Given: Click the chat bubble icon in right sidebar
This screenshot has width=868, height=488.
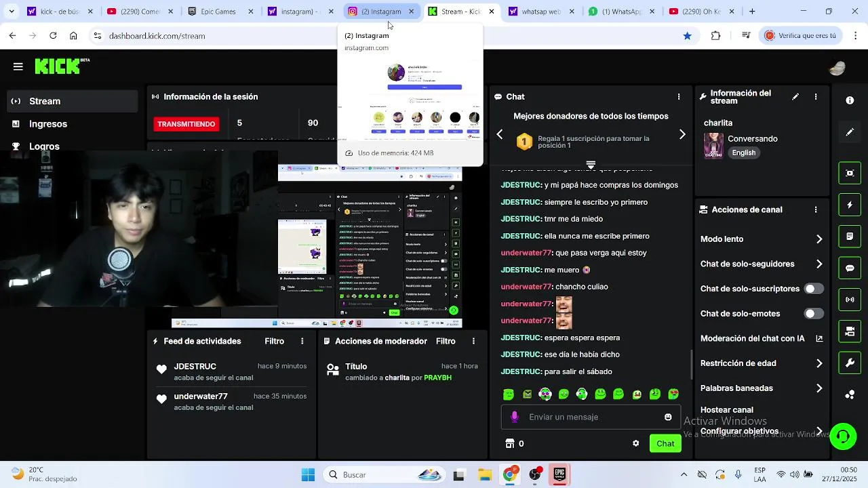Looking at the screenshot, I should point(850,268).
